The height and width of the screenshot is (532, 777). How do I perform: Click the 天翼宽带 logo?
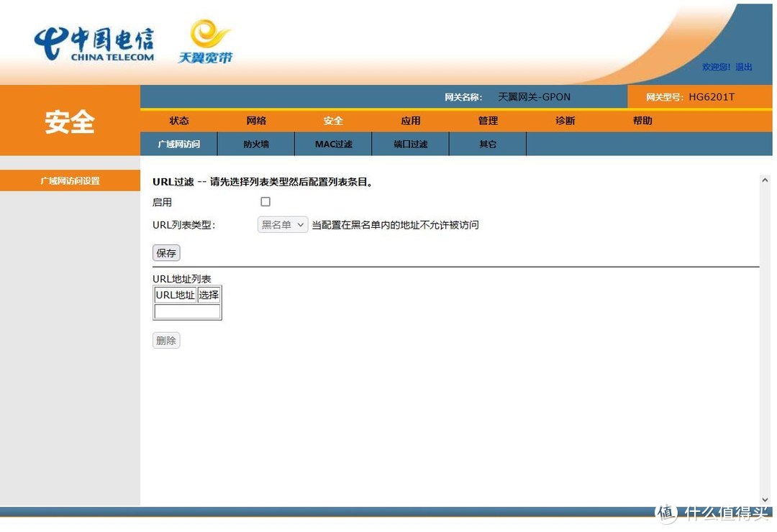(207, 41)
